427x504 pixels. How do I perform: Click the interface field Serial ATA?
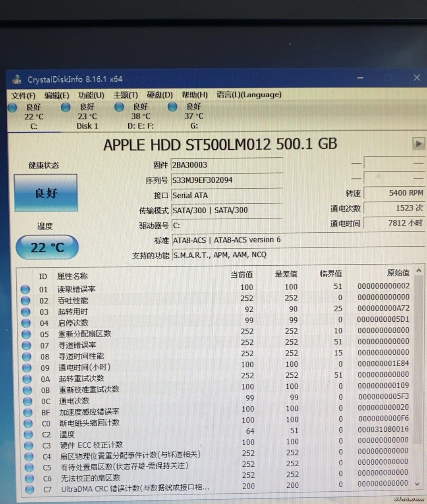227,195
